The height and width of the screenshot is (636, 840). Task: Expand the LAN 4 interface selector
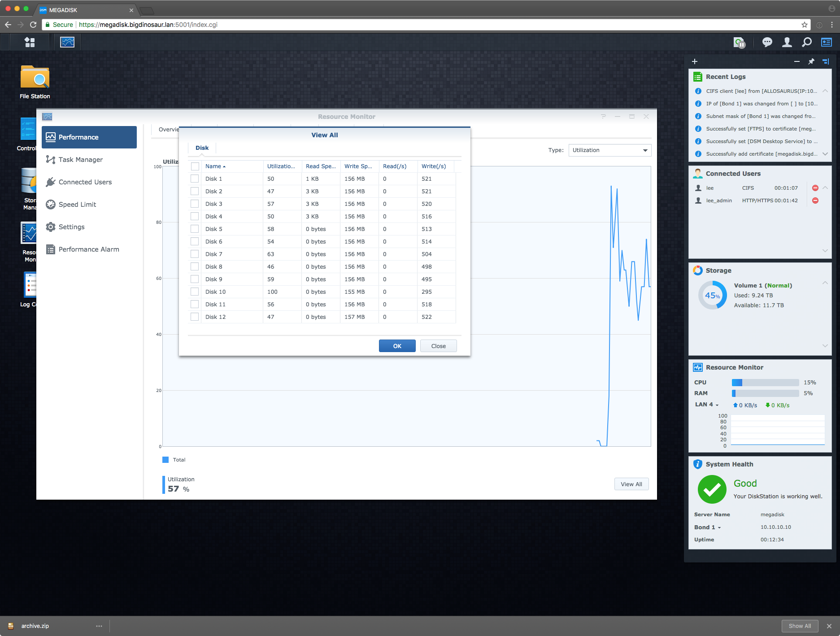pos(707,405)
